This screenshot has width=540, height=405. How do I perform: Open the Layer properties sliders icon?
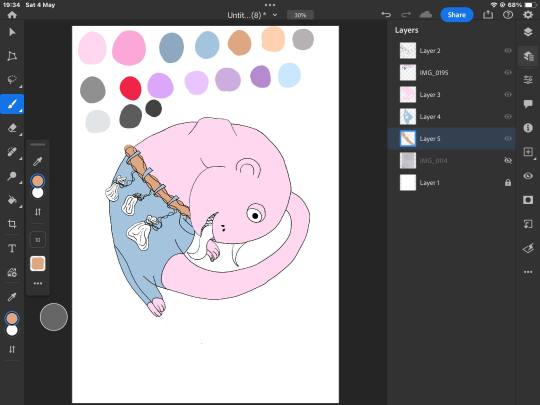[528, 80]
